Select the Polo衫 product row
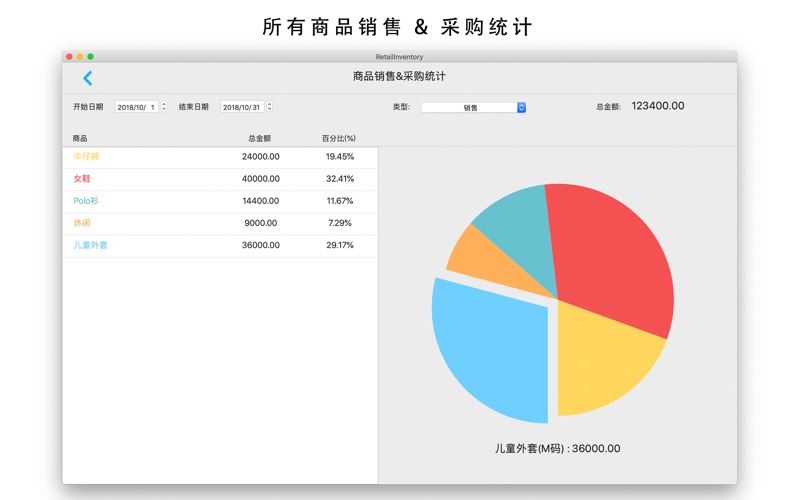Screen dimensions: 800x500 220,201
